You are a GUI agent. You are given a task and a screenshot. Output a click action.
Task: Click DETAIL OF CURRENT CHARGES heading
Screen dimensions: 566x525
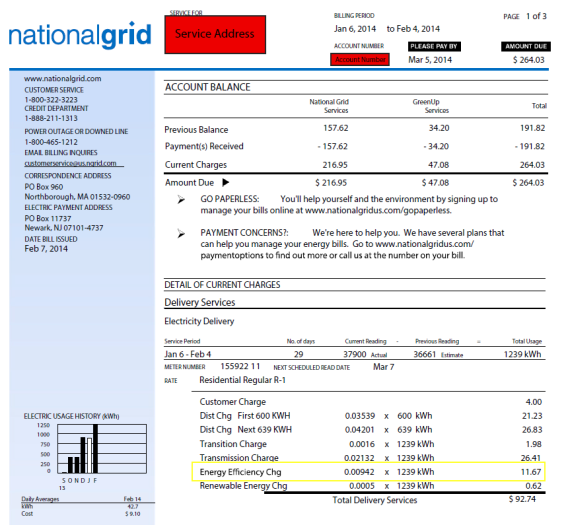[x=222, y=285]
